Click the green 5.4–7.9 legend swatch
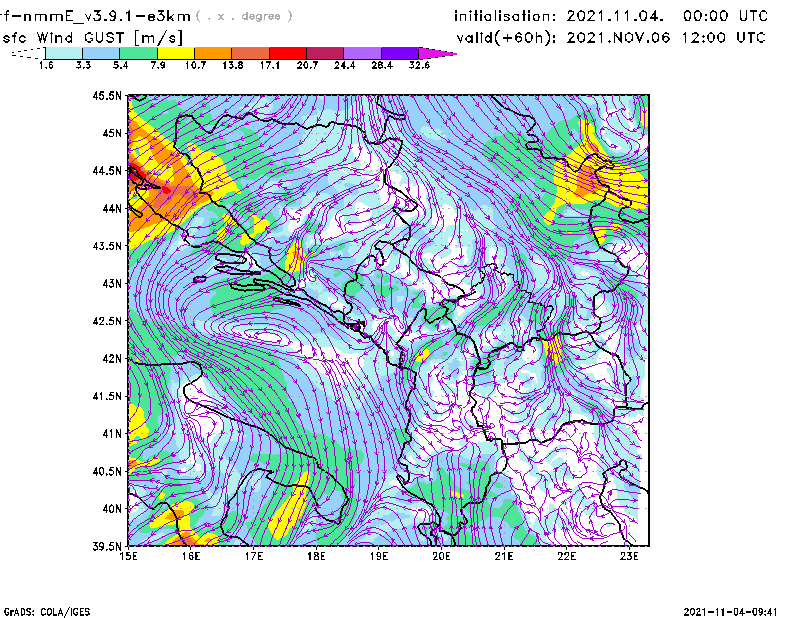This screenshot has height=618, width=800. click(138, 53)
